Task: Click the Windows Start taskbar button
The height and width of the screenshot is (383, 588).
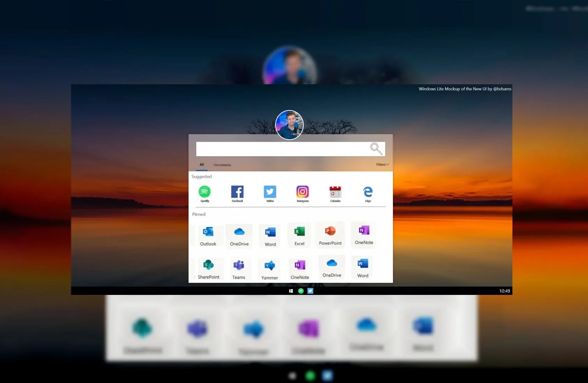Action: point(291,291)
